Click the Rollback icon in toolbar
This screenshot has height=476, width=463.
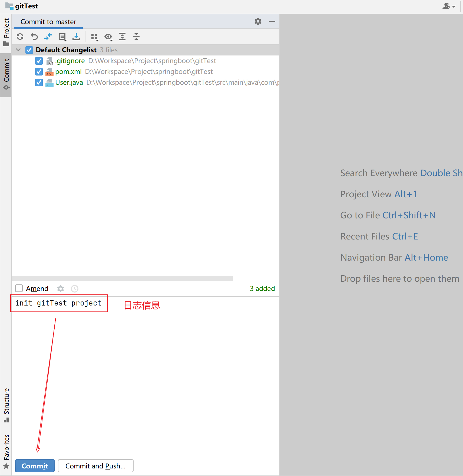[x=34, y=37]
